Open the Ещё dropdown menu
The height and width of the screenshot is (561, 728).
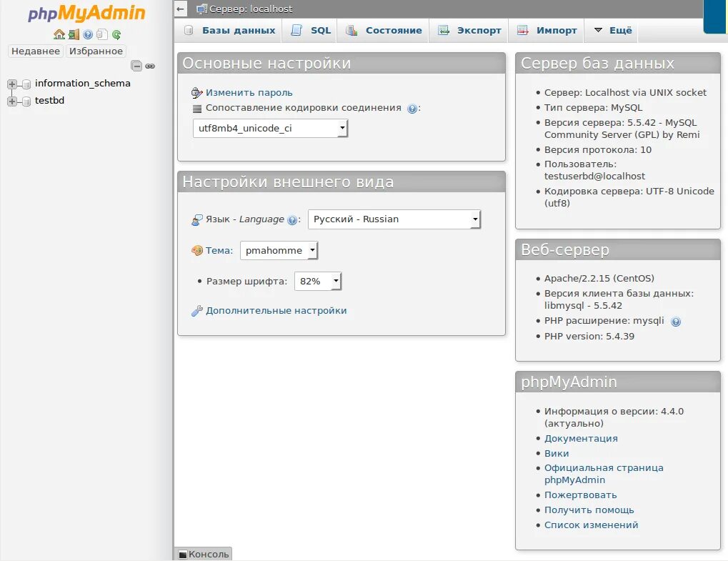(x=613, y=31)
